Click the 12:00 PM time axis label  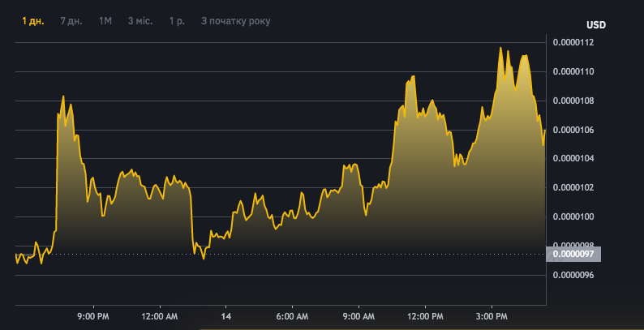click(426, 315)
